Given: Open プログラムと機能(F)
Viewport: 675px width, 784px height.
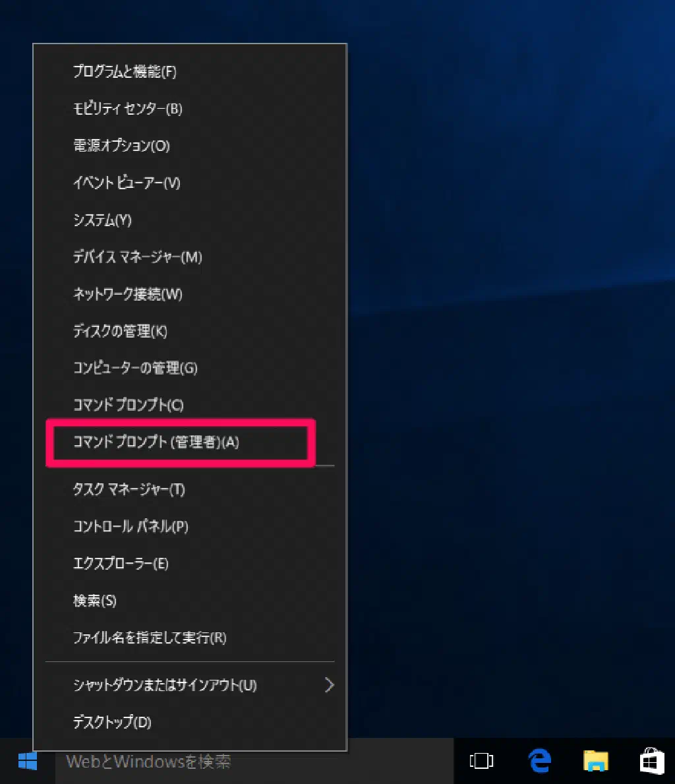Looking at the screenshot, I should (x=125, y=72).
